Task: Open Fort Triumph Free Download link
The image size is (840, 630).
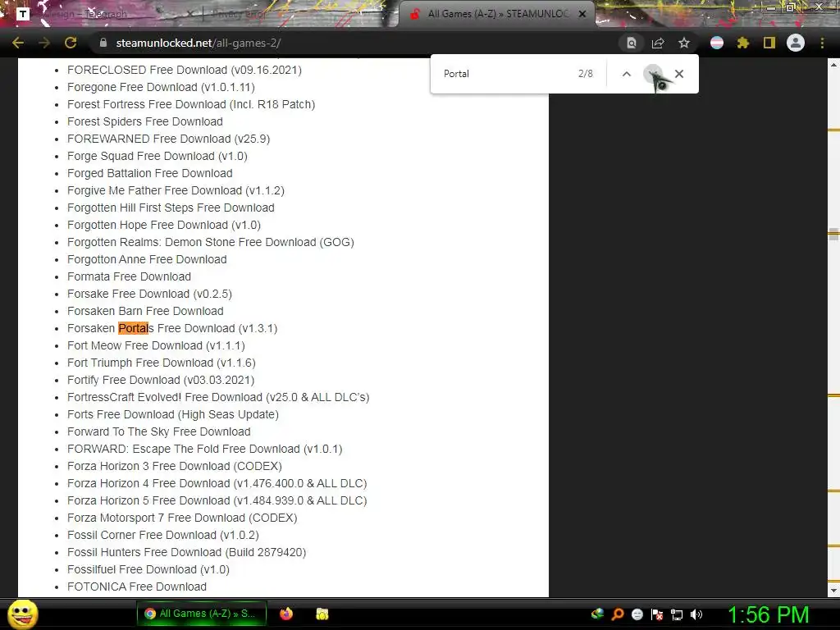Action: [162, 363]
